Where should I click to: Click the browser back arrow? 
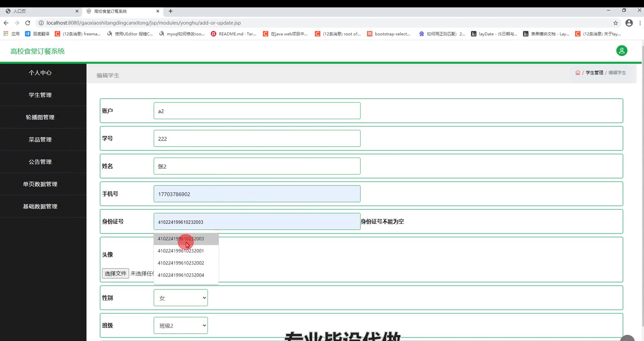pyautogui.click(x=6, y=23)
